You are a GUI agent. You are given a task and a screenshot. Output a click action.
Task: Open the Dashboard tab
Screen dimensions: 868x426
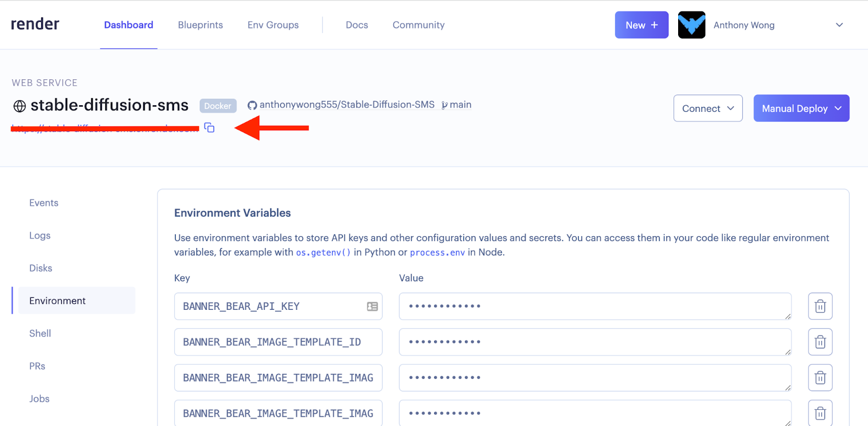[x=129, y=25]
